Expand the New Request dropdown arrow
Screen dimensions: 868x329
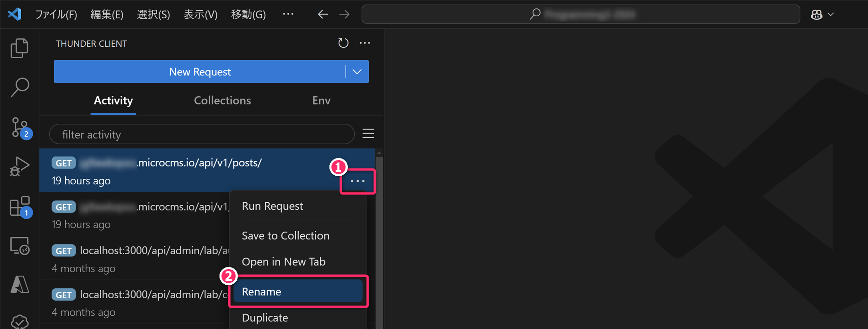(x=357, y=72)
